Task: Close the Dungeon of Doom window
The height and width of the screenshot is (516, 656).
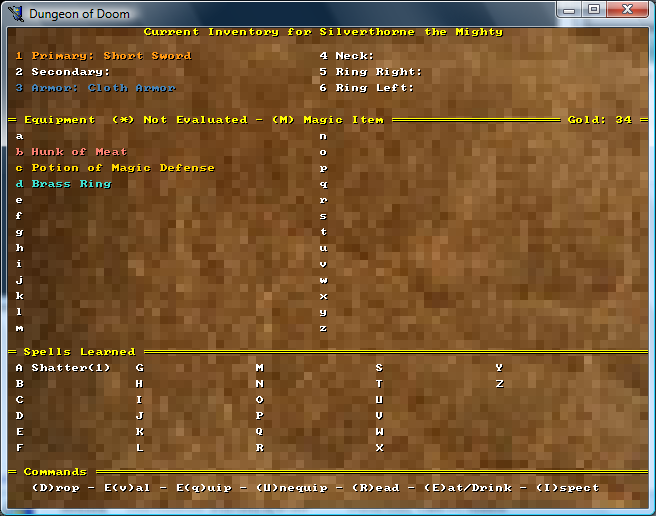Action: pos(630,10)
